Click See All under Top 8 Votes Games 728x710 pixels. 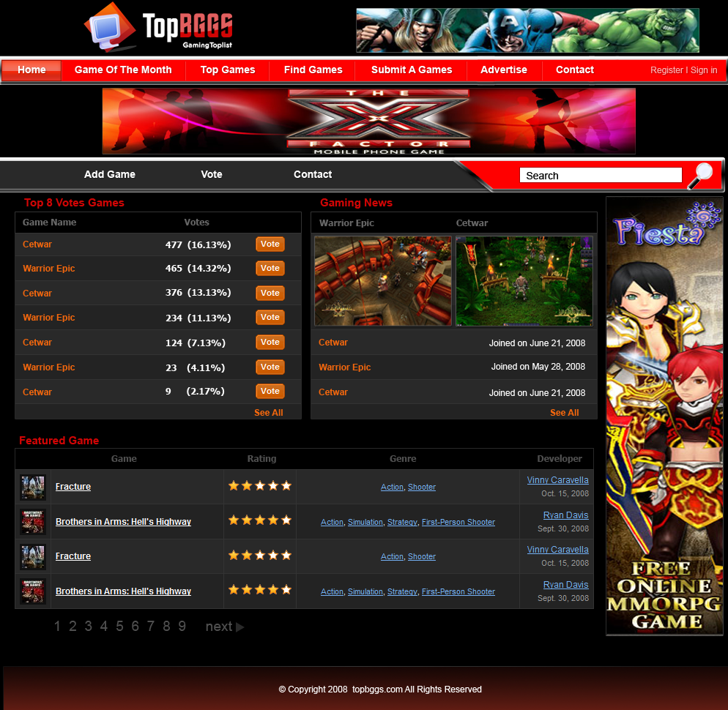(x=268, y=413)
